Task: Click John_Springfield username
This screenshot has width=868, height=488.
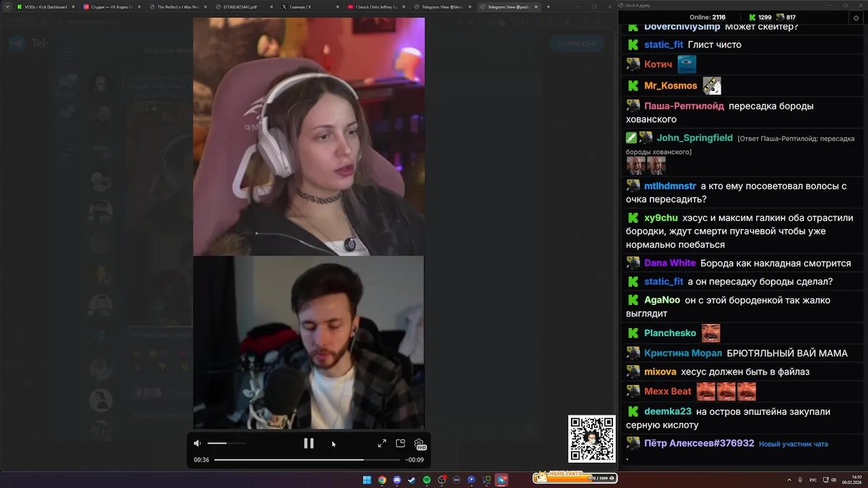Action: tap(694, 138)
